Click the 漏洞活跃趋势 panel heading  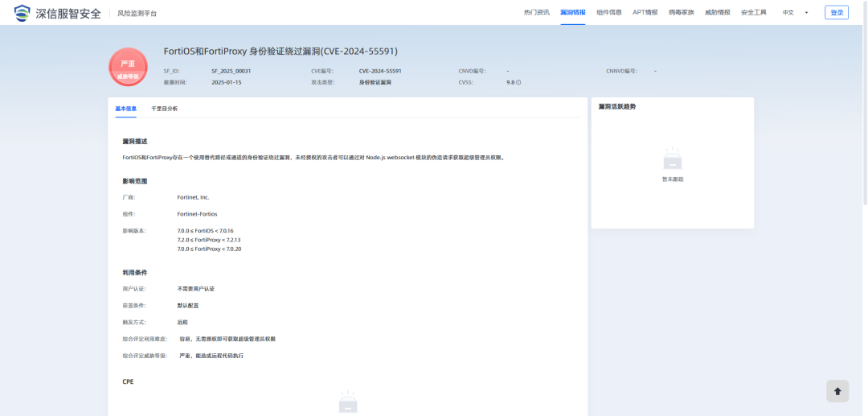pyautogui.click(x=616, y=106)
